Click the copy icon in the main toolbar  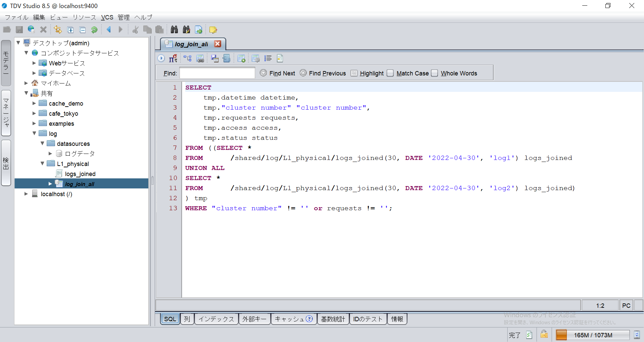point(147,30)
